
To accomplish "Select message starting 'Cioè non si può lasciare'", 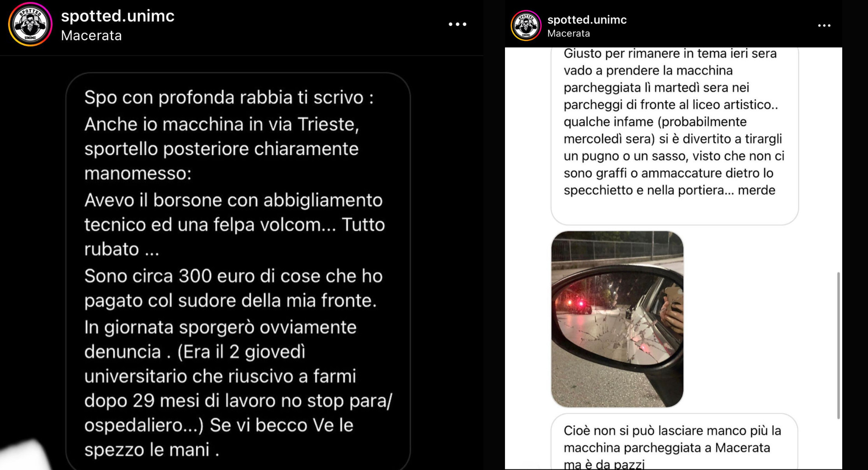I will (x=674, y=442).
